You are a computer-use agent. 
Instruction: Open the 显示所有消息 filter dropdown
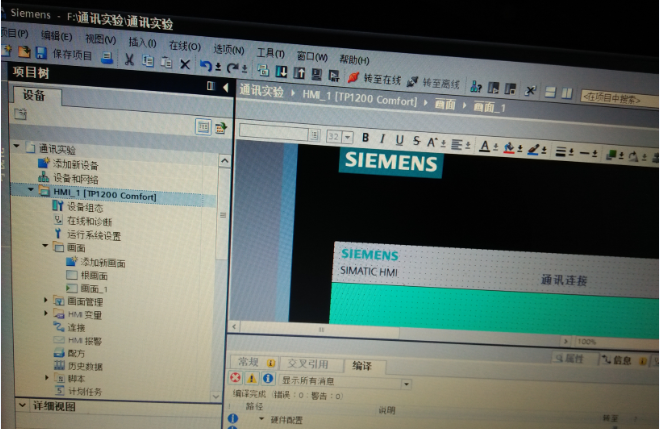406,384
